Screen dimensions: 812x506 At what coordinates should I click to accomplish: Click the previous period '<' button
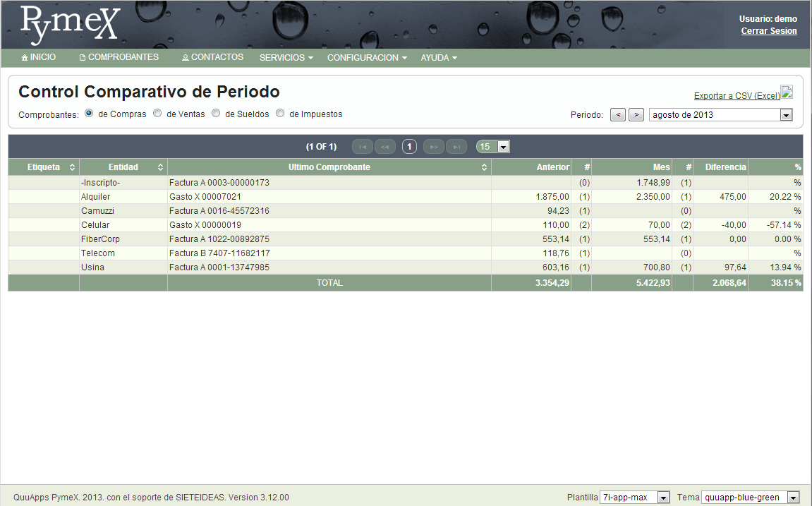[618, 115]
